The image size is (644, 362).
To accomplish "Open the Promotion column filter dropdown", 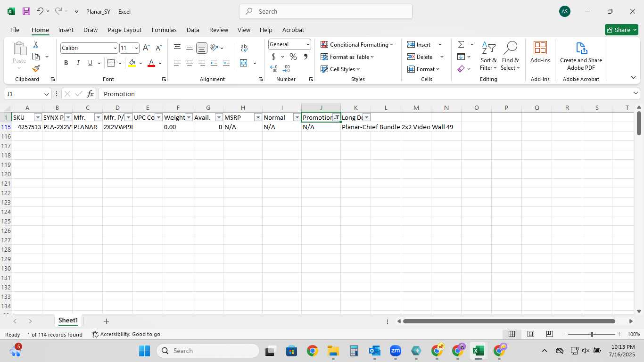I will coord(337,117).
